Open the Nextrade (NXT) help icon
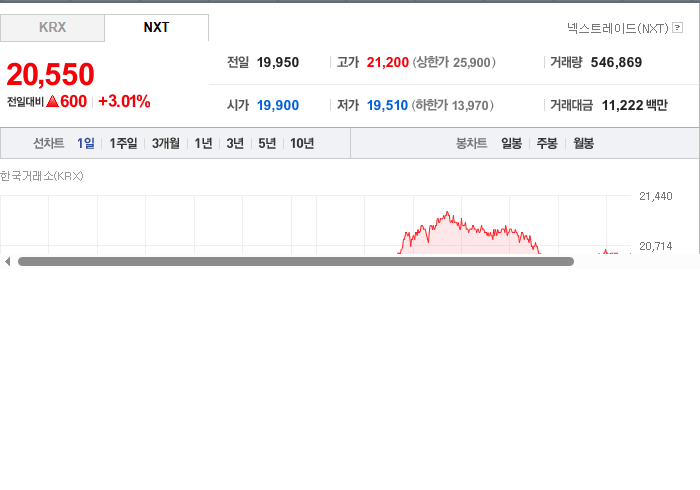Viewport: 700px width, 490px height. tap(677, 28)
